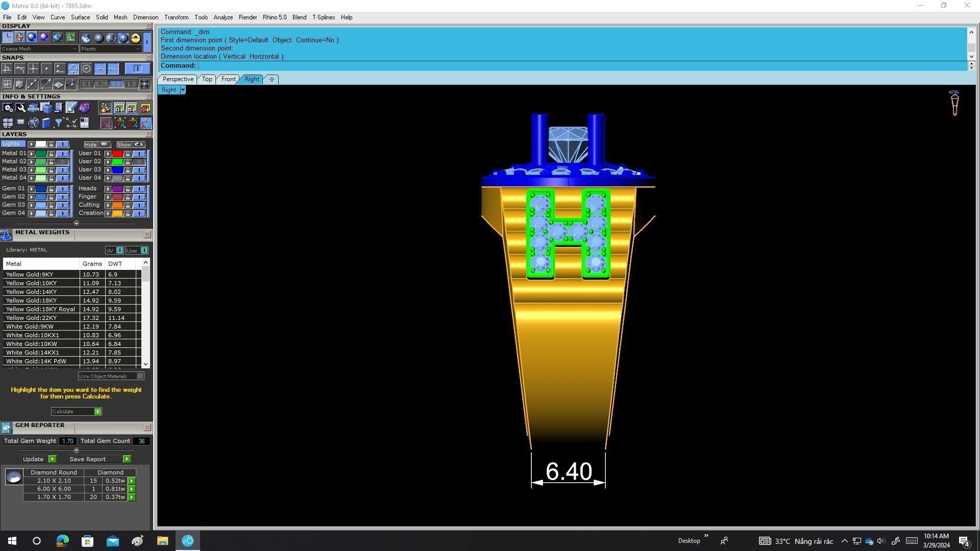The height and width of the screenshot is (551, 980).
Task: Toggle the User 02 layer visibility
Action: [x=139, y=162]
